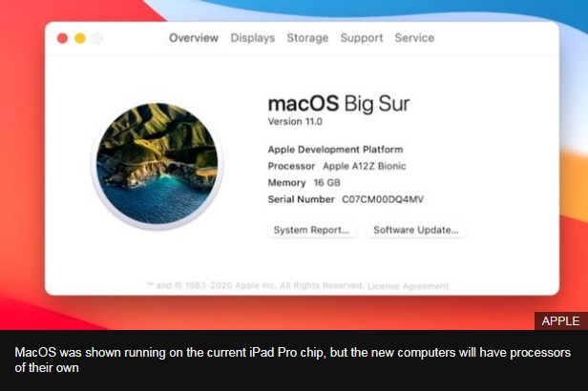The height and width of the screenshot is (391, 588).
Task: Select the serial number C07CM00DQ4MV
Action: (x=383, y=199)
